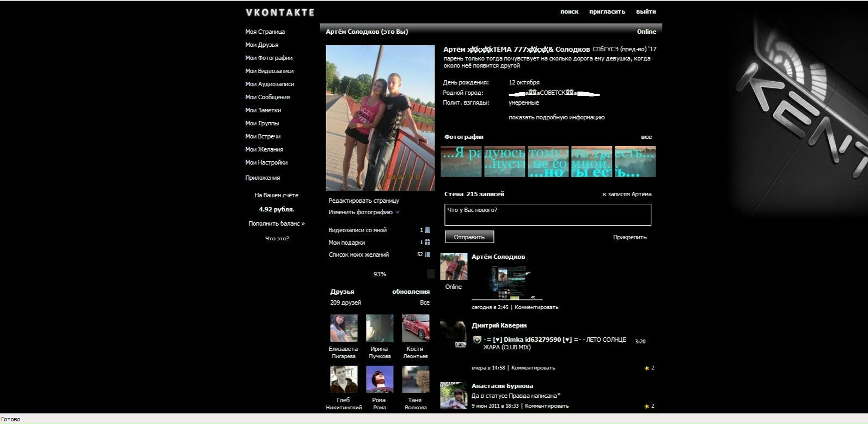Click the Прикрепить link
Screen dimensions: 868x424
click(629, 237)
